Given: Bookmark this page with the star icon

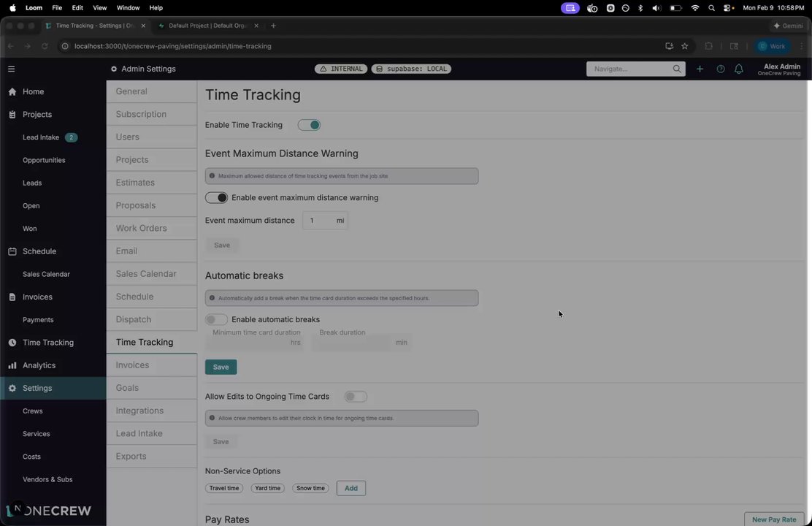Looking at the screenshot, I should tap(685, 46).
